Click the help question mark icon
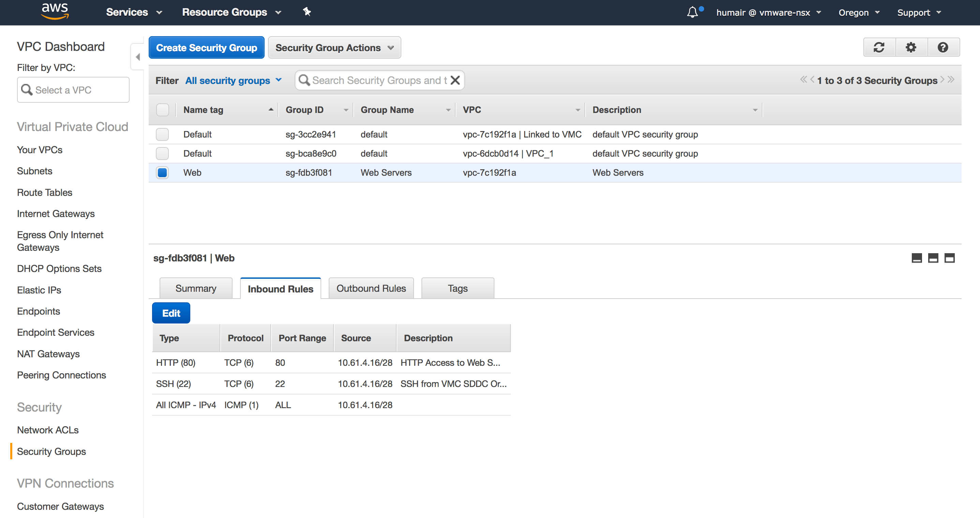This screenshot has height=518, width=980. [x=943, y=47]
